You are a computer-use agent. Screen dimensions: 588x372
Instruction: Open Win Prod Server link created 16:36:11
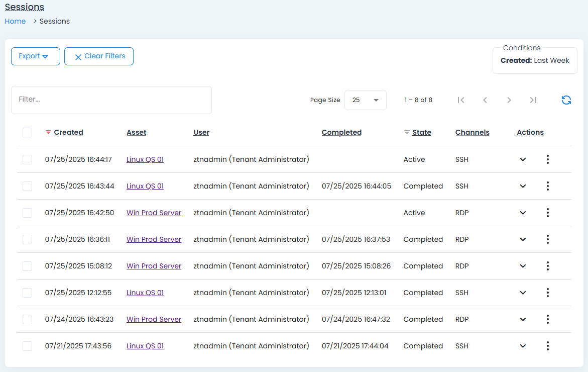click(154, 239)
